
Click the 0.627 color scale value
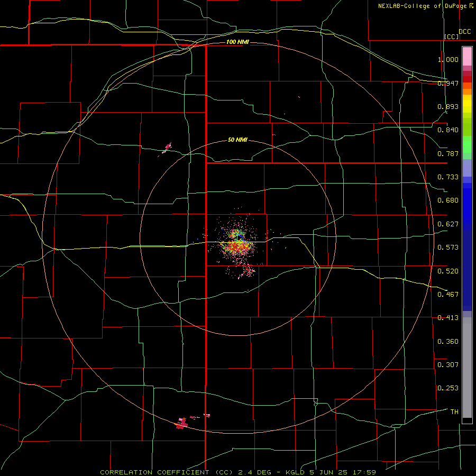(x=448, y=224)
